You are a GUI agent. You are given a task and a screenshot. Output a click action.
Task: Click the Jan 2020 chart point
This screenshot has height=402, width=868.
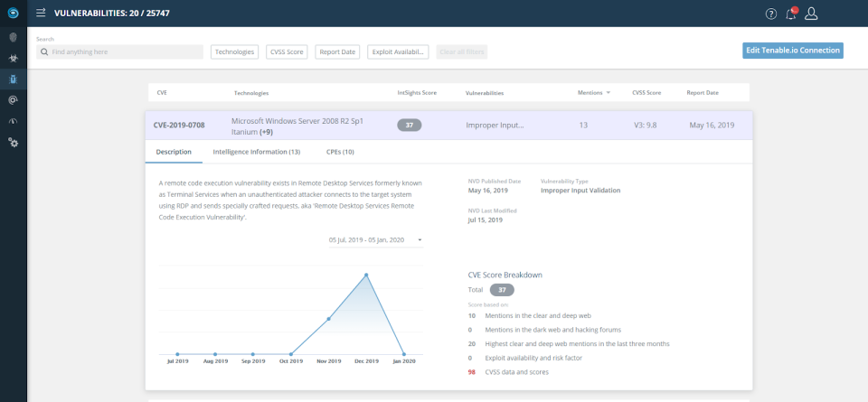404,354
